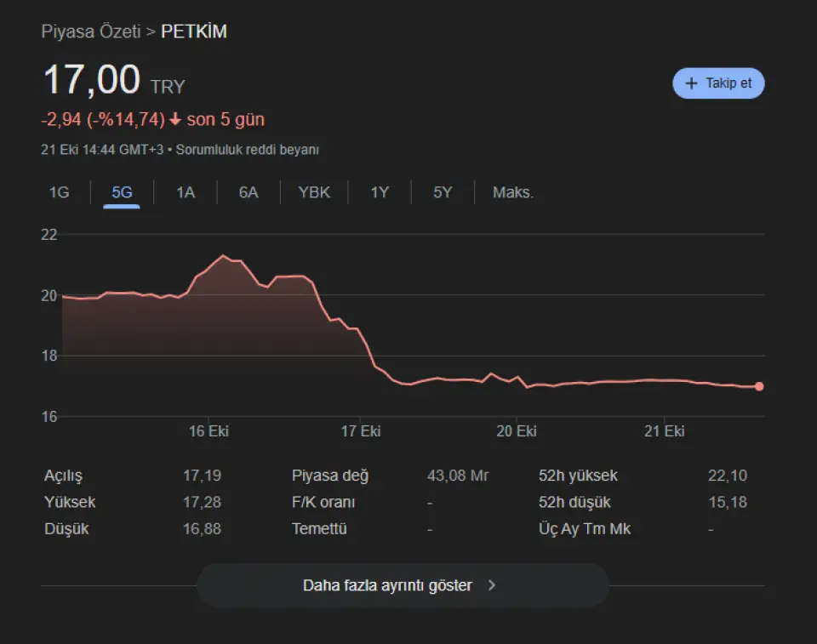Click the red down arrow price indicator
817x644 pixels.
click(175, 120)
